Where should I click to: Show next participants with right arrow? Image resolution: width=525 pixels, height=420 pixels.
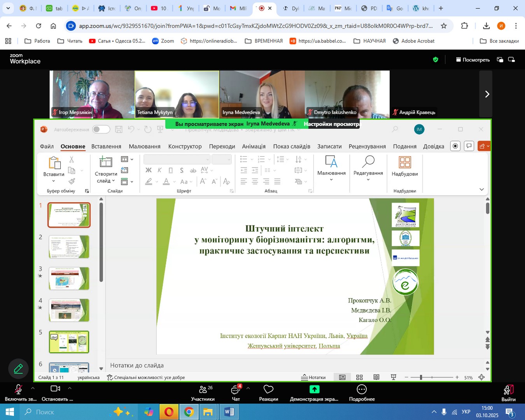(487, 94)
